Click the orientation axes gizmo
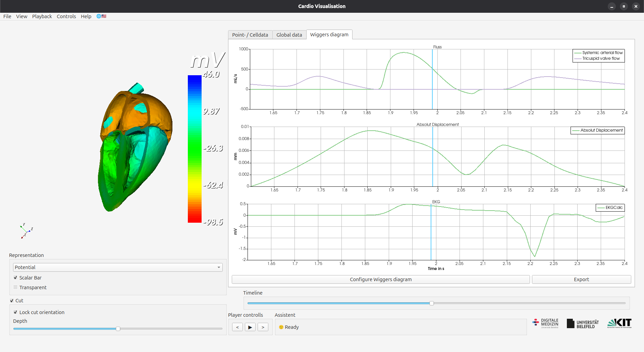The height and width of the screenshot is (352, 644). click(x=26, y=231)
